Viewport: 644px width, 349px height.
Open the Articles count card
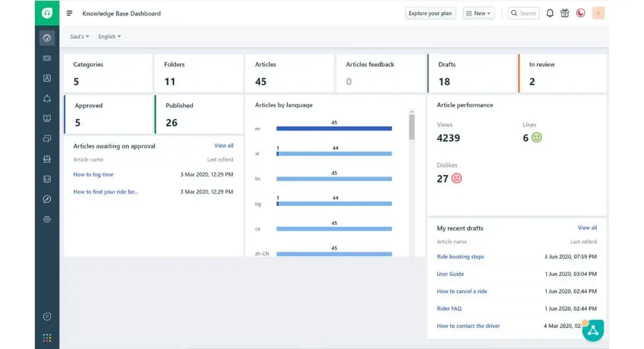point(290,73)
